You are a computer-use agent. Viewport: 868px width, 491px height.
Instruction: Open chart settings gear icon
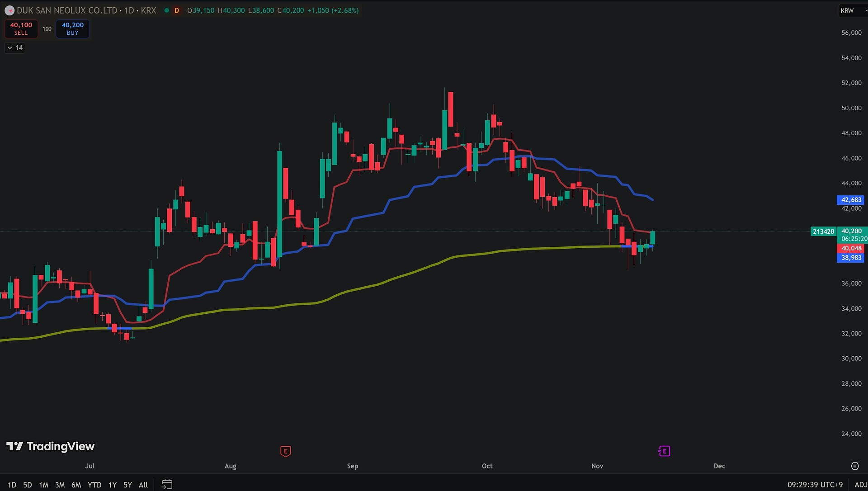[x=854, y=466]
